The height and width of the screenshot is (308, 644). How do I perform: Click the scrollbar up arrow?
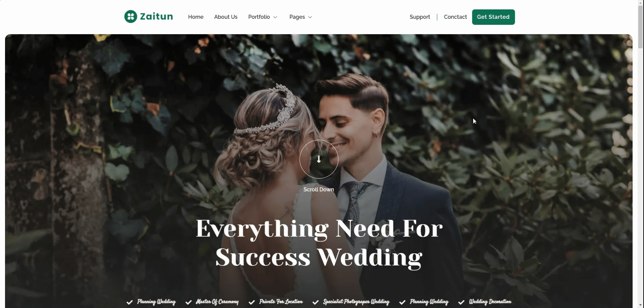tap(641, 3)
